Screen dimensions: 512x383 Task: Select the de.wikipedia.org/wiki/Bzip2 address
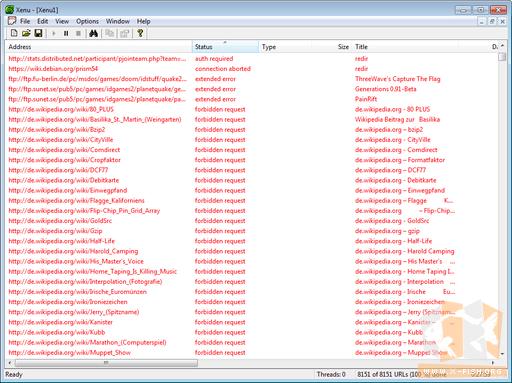click(57, 129)
